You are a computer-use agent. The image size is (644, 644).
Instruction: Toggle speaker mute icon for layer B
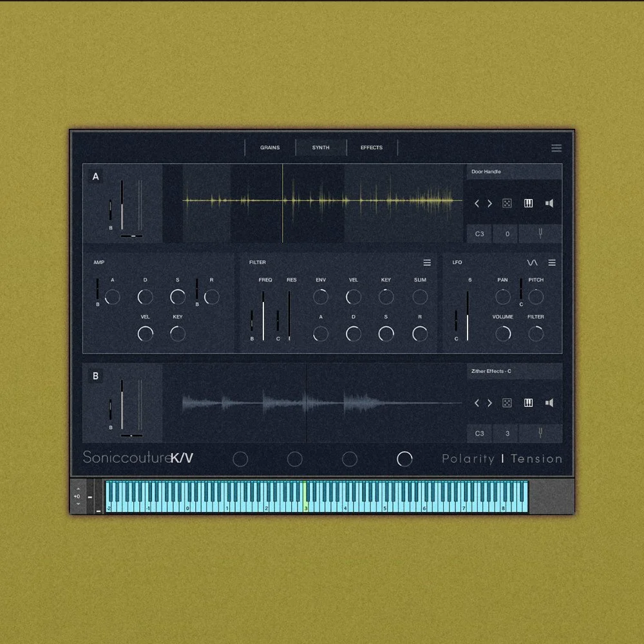click(x=549, y=403)
